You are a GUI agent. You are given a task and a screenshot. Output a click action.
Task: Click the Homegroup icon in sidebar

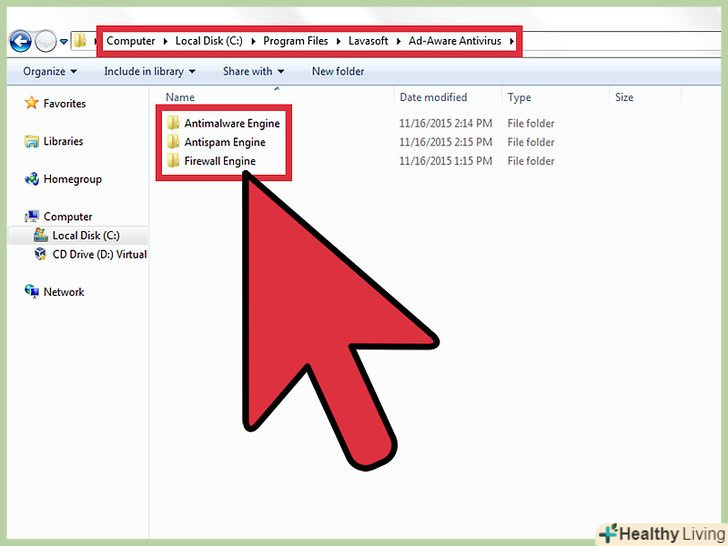(32, 179)
